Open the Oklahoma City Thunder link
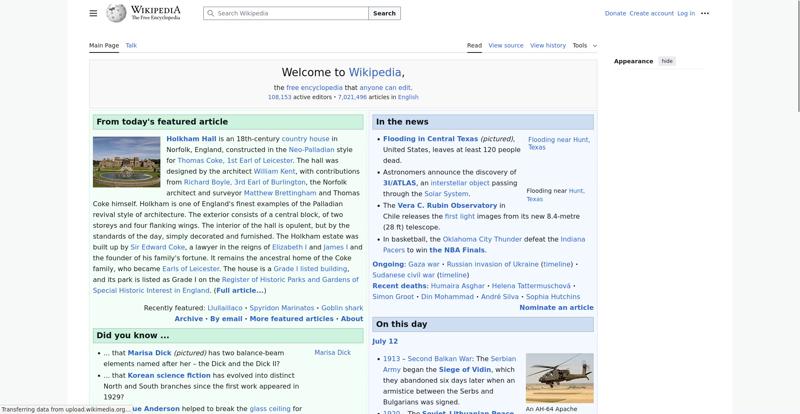 pos(482,239)
